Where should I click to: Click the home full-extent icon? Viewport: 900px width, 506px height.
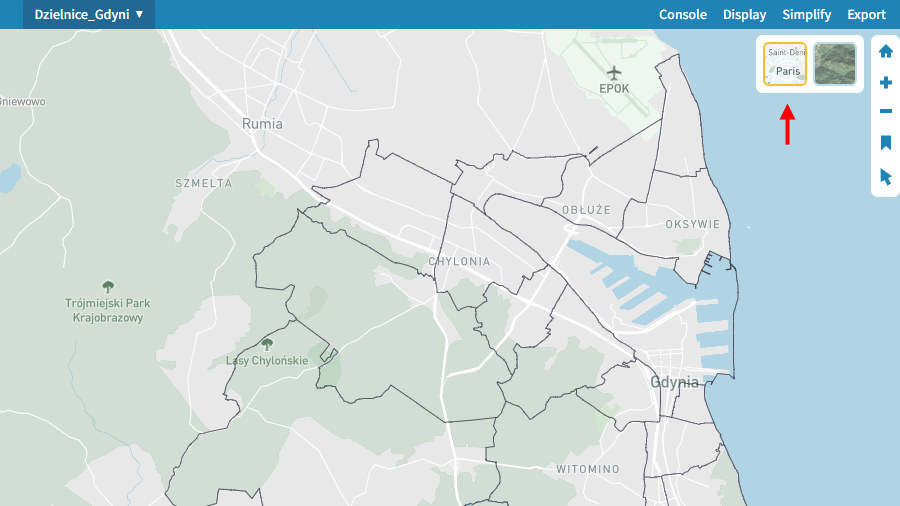[x=885, y=51]
